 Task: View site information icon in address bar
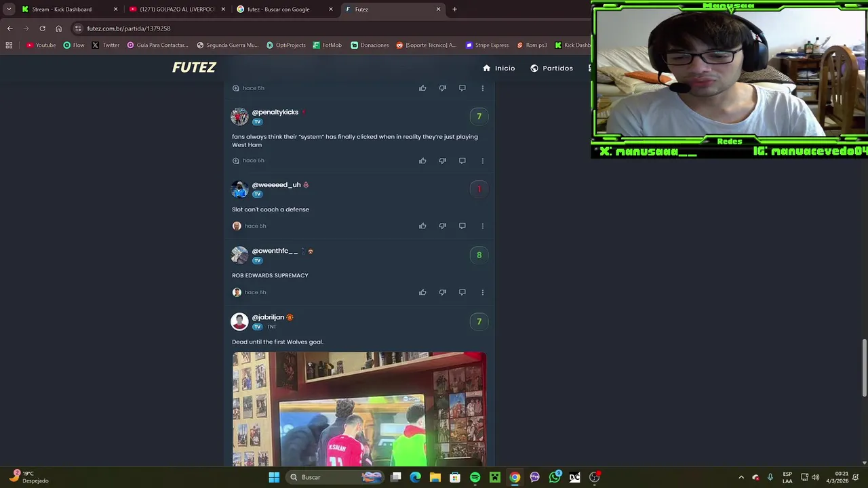[x=78, y=28]
